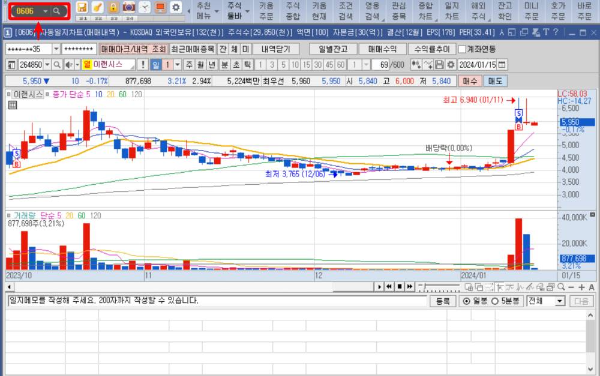The width and height of the screenshot is (600, 376).
Task: Enable the 계좌연동 checkbox
Action: point(462,49)
